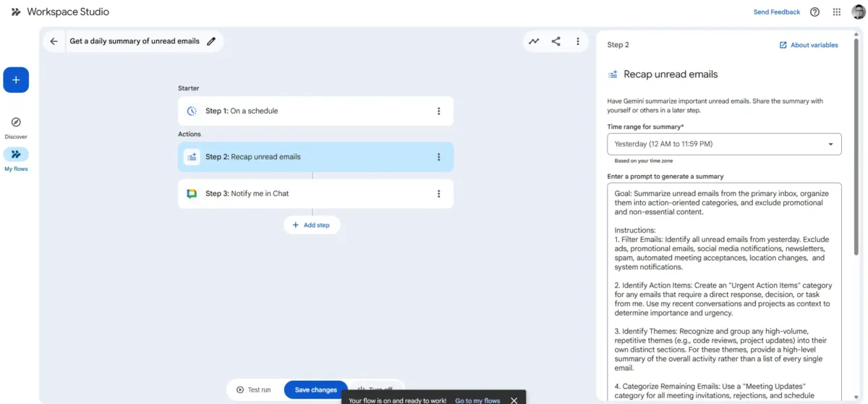Click Based on your time zone note
The width and height of the screenshot is (868, 404).
(644, 161)
